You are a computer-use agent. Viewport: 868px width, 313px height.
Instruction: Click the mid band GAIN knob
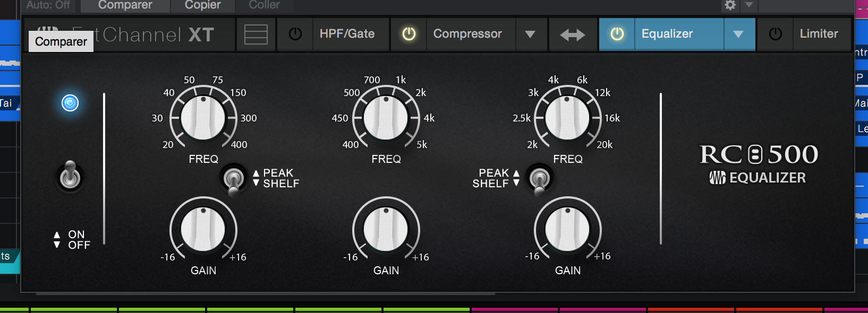pos(386,229)
